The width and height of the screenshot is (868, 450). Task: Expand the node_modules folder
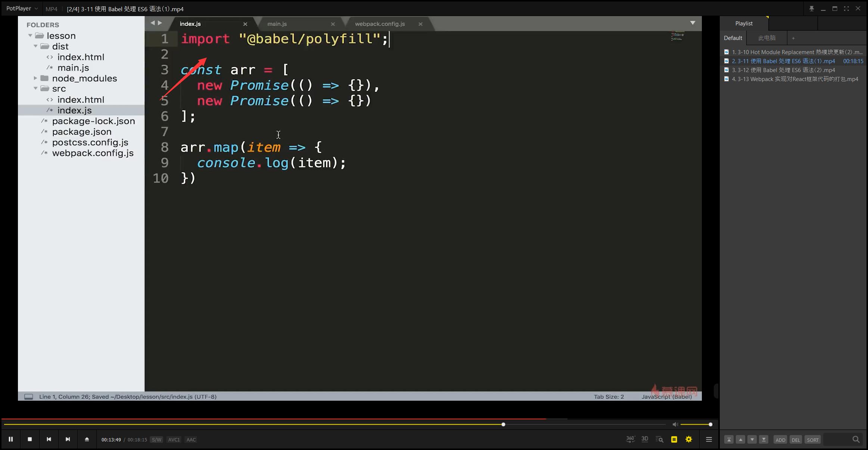click(35, 78)
